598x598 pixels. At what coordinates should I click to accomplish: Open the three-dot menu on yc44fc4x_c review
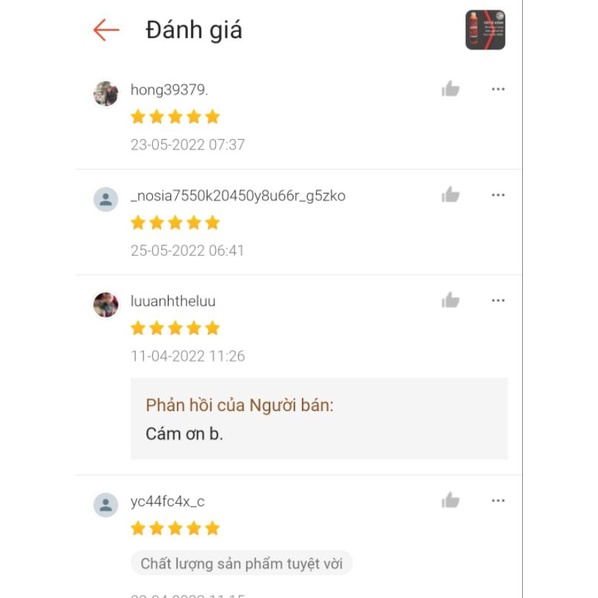[x=498, y=501]
